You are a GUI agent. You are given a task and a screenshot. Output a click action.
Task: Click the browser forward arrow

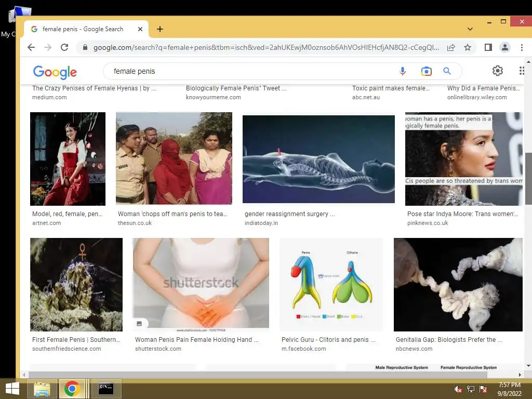pos(48,47)
